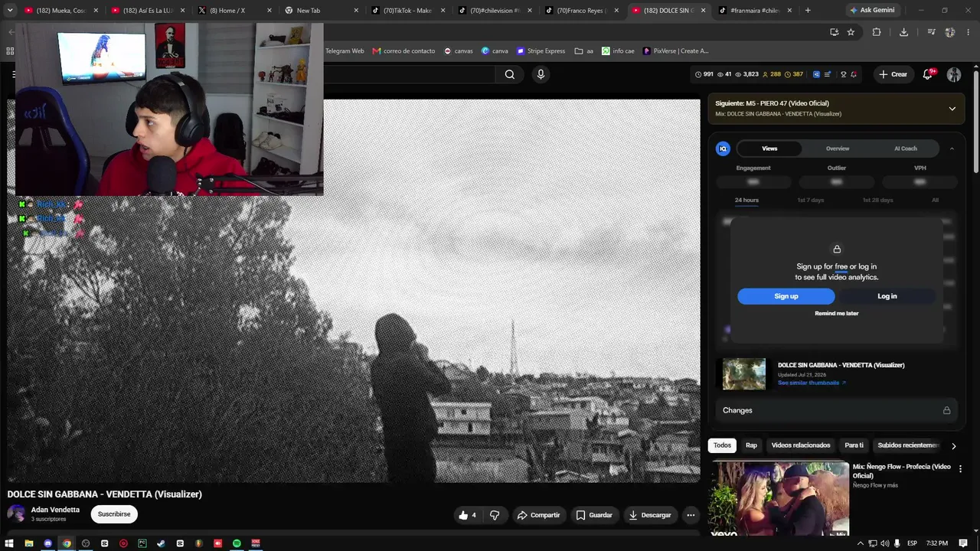
Task: Open Chrome tab search dropdown
Action: tap(10, 11)
